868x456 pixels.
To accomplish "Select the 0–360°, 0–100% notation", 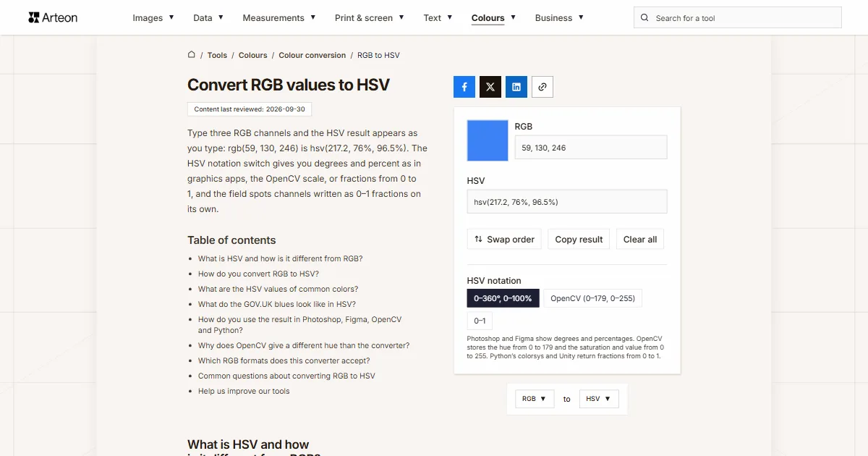I will click(503, 298).
